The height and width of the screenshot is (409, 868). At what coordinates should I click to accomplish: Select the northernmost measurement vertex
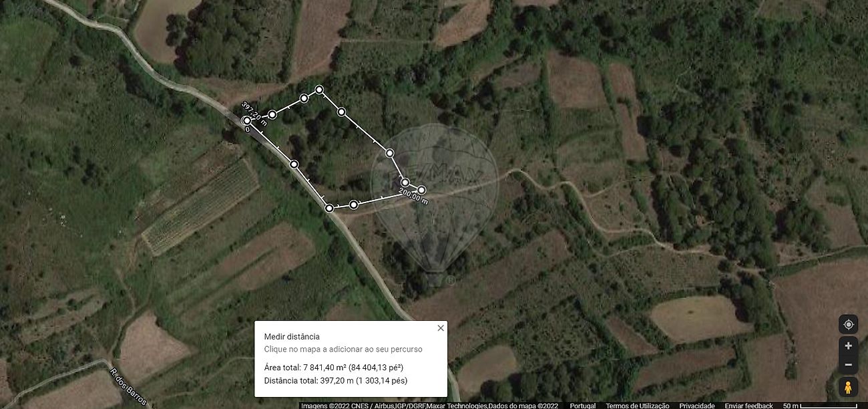tap(319, 90)
